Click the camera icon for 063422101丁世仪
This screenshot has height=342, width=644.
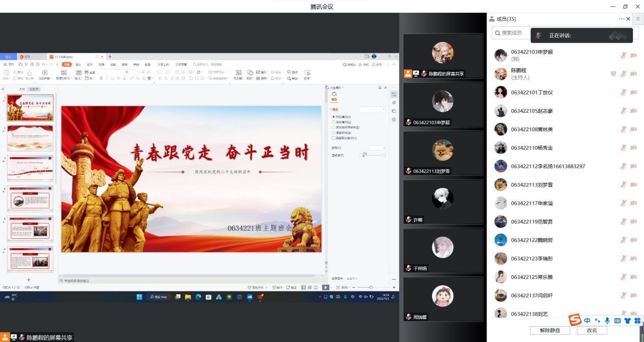click(633, 92)
